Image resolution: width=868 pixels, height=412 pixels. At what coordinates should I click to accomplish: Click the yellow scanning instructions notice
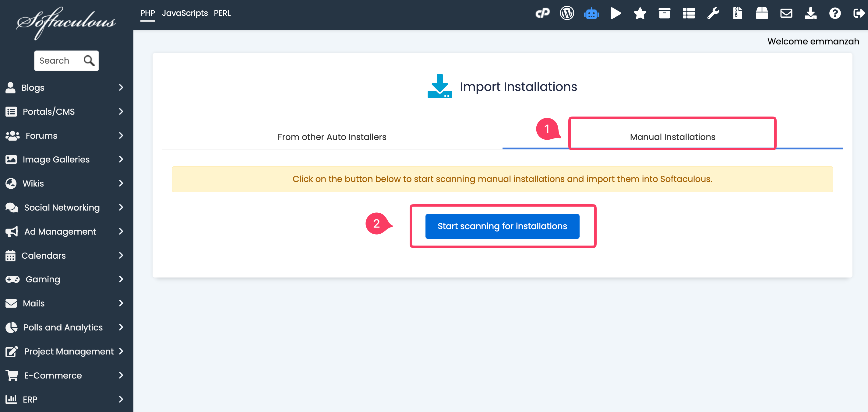pos(502,179)
